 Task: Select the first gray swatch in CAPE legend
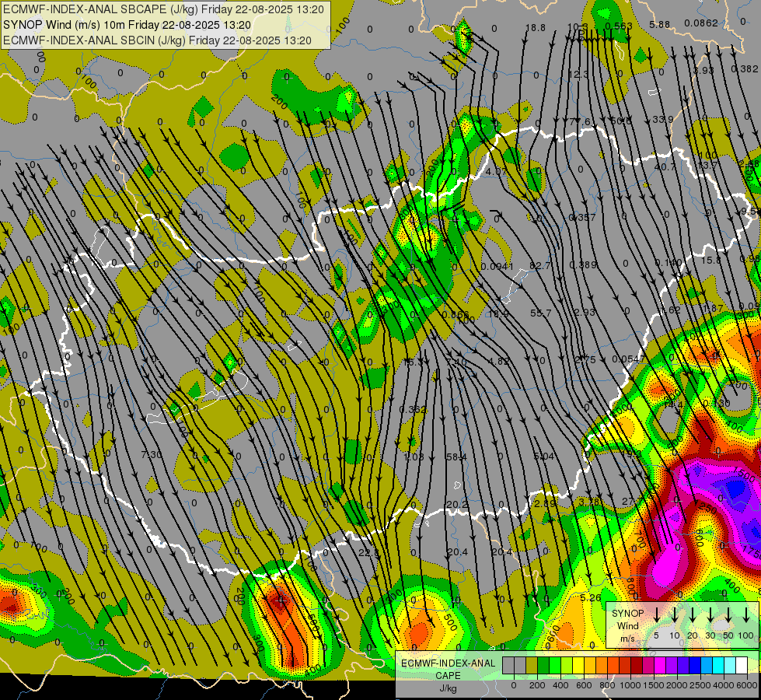pyautogui.click(x=508, y=666)
